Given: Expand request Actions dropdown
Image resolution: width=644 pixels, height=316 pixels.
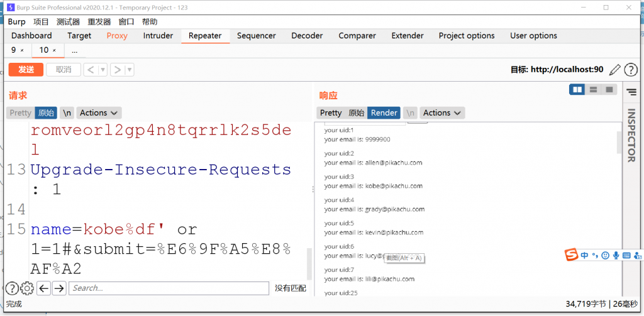Looking at the screenshot, I should [99, 113].
